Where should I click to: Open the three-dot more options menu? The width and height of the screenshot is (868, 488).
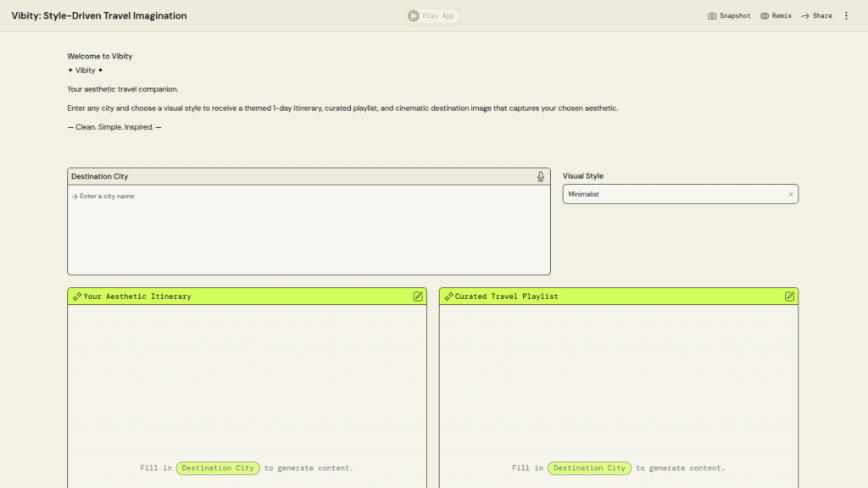(846, 16)
